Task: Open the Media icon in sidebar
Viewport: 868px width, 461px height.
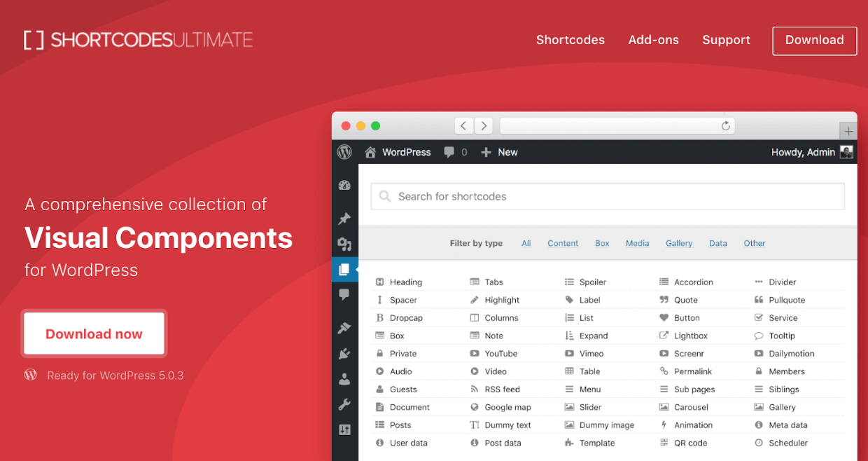Action: pyautogui.click(x=344, y=244)
